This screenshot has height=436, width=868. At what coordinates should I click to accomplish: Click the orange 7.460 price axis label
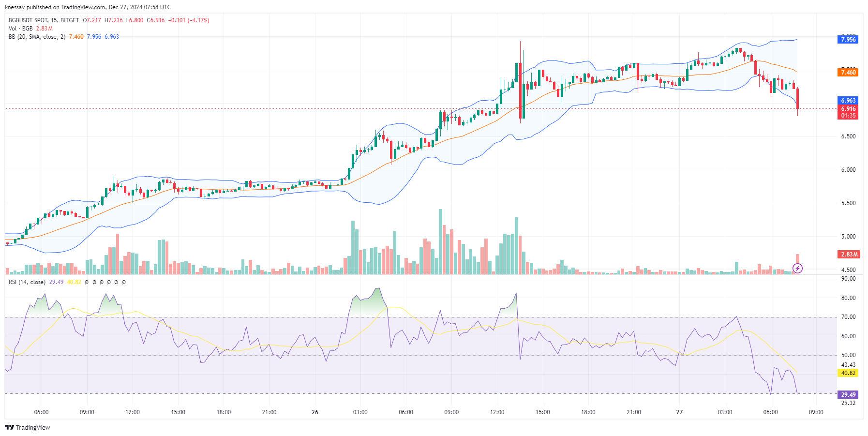tap(848, 73)
